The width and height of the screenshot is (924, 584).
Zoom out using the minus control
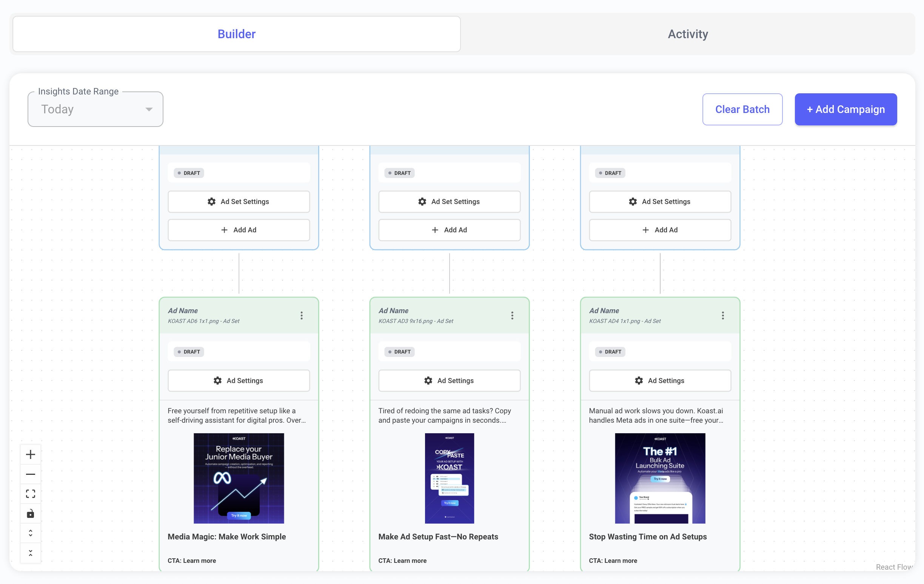click(30, 474)
